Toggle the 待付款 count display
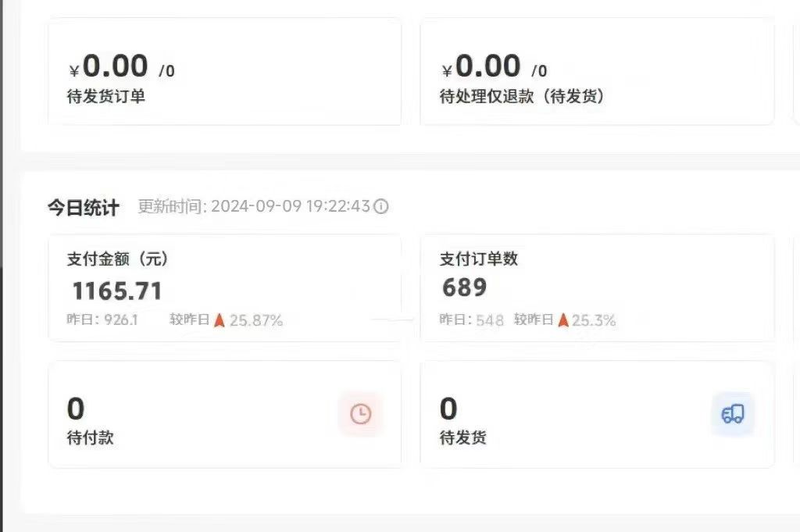 click(76, 409)
